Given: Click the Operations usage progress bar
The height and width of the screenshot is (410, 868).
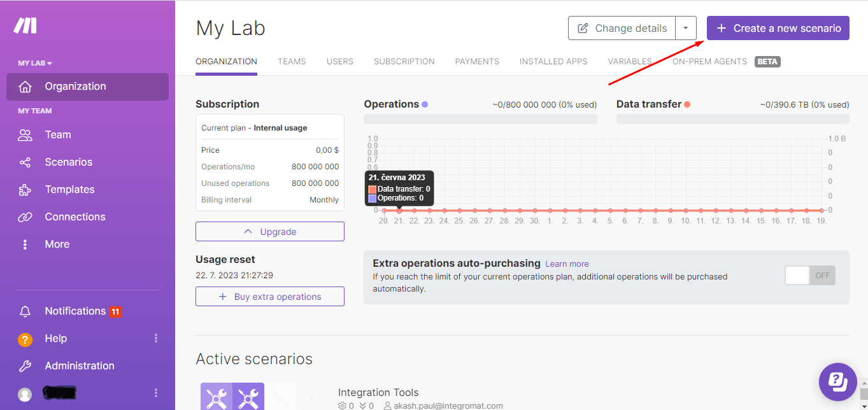Looking at the screenshot, I should coord(480,119).
